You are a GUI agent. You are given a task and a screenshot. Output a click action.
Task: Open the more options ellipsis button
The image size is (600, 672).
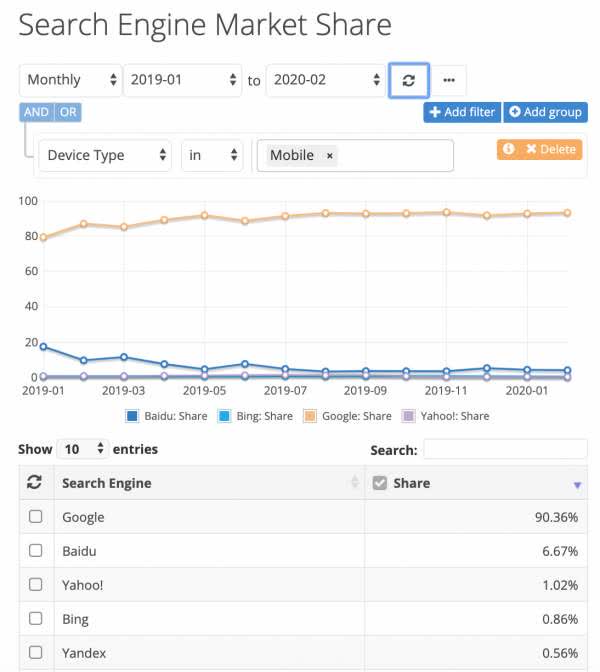coord(449,81)
